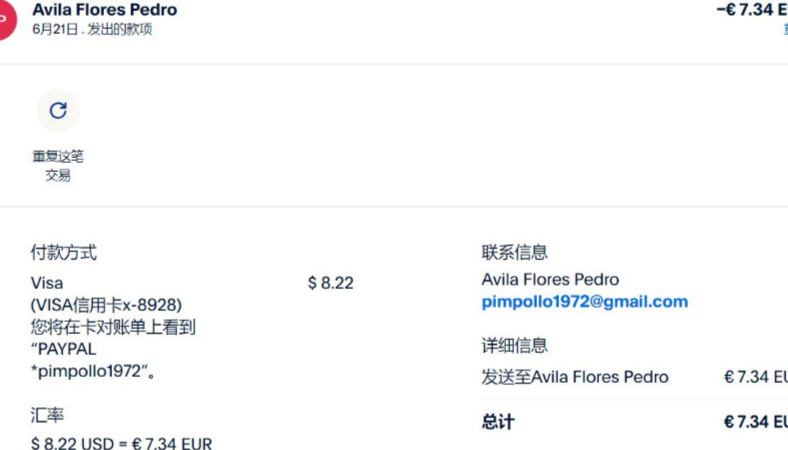Click the 发送至Avila Flores Pedro detail row

575,377
